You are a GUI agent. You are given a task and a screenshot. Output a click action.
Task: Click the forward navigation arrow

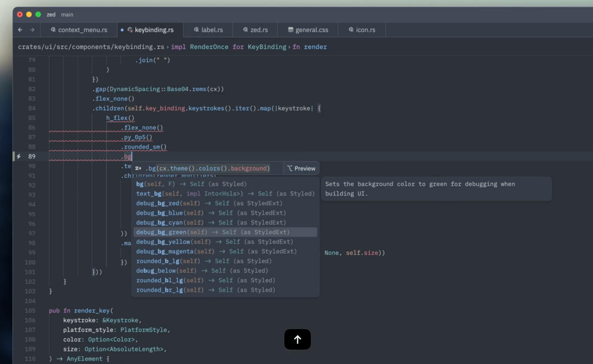coord(32,30)
